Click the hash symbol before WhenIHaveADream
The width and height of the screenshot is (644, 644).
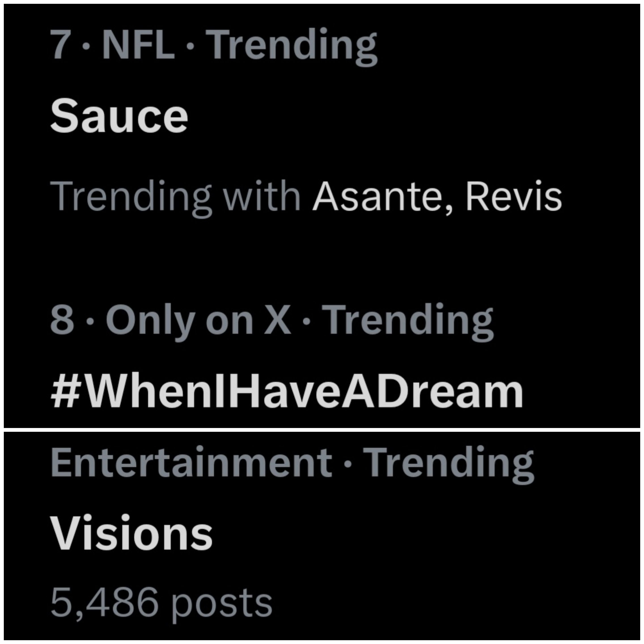click(66, 393)
